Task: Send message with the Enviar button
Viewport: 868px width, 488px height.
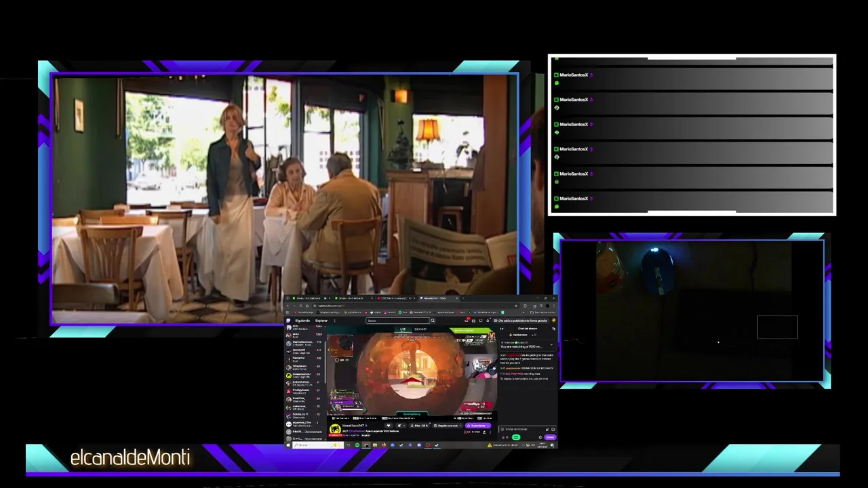Action: coord(550,437)
